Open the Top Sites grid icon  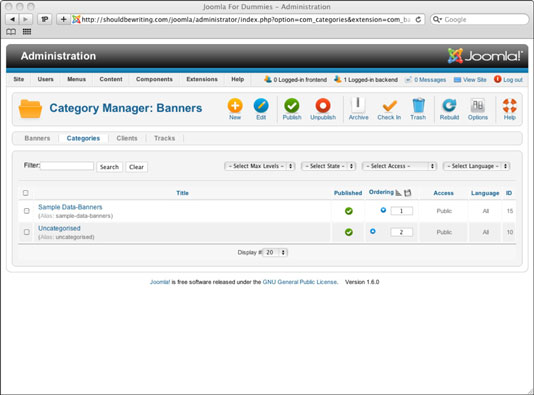(27, 32)
